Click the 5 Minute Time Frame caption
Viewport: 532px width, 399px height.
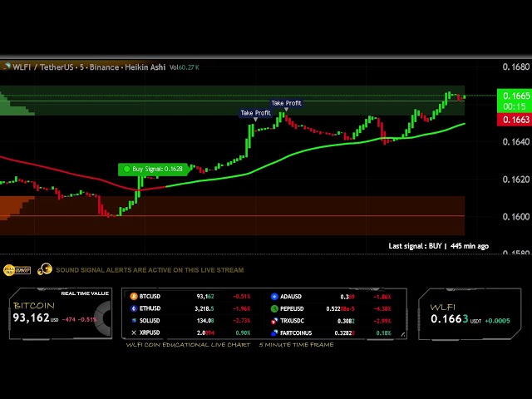tap(296, 345)
